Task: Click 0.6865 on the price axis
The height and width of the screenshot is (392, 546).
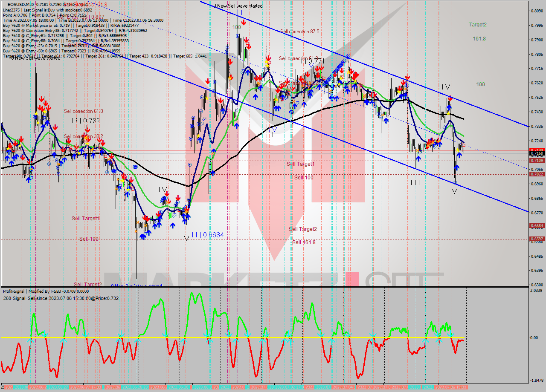Action: click(537, 199)
